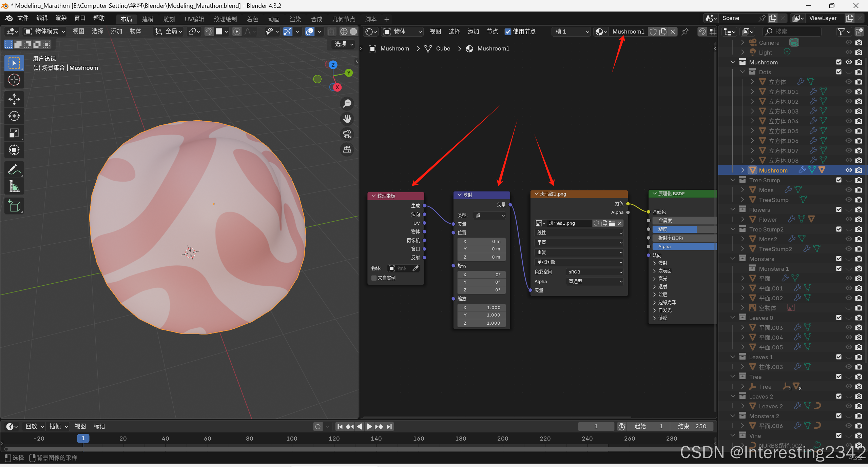Click the Cube breadcrumb in the node editor

pyautogui.click(x=443, y=49)
